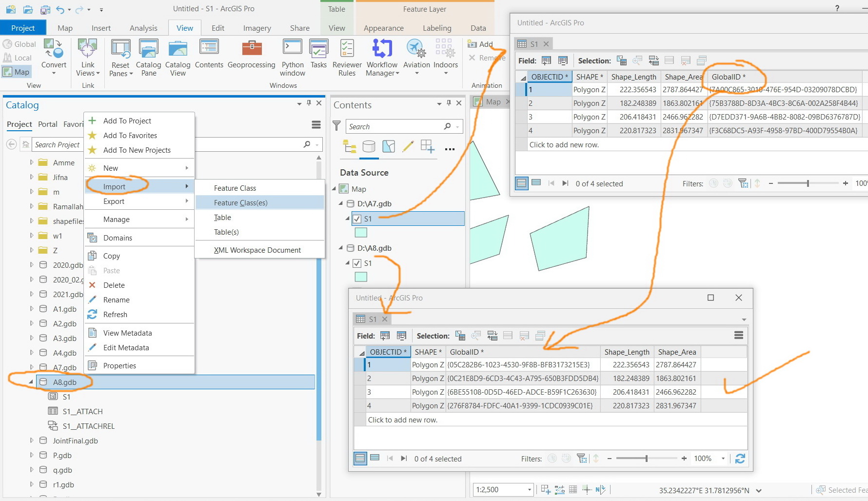The width and height of the screenshot is (868, 501).
Task: Select Export in the context menu
Action: tap(139, 201)
